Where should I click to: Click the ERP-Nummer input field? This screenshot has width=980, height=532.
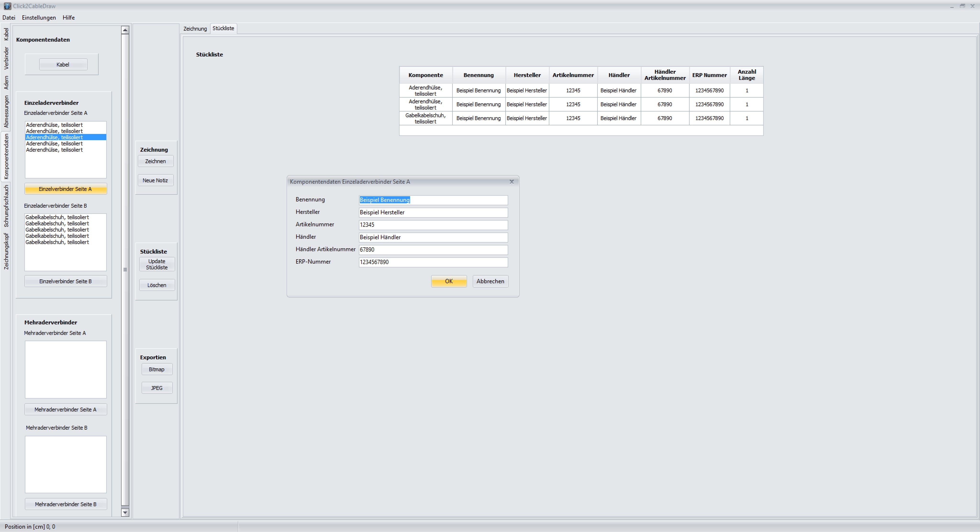[x=433, y=262]
